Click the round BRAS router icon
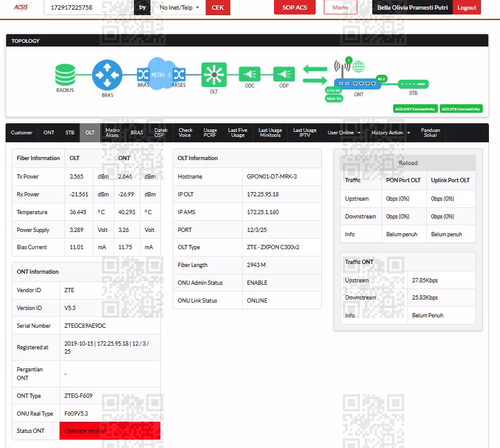This screenshot has height=448, width=500. point(107,75)
